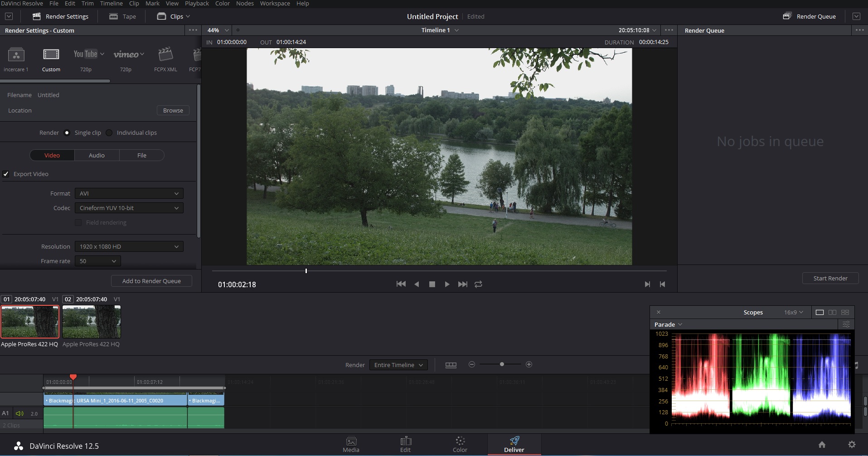Viewport: 868px width, 456px height.
Task: Switch scopes to quad view layout
Action: pyautogui.click(x=845, y=312)
